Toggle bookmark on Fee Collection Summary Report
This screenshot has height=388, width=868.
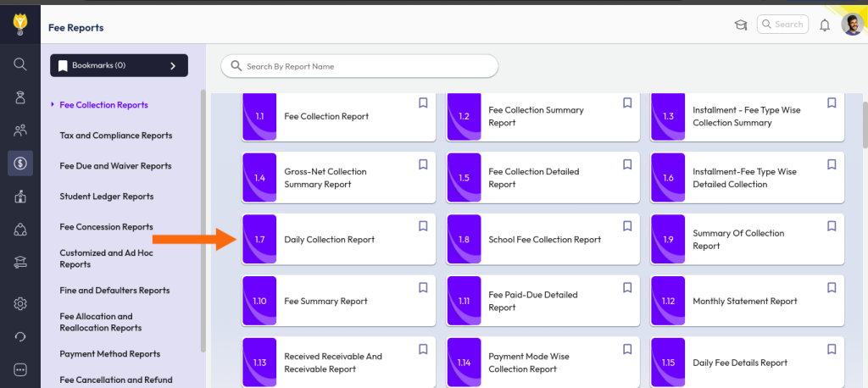pyautogui.click(x=627, y=103)
